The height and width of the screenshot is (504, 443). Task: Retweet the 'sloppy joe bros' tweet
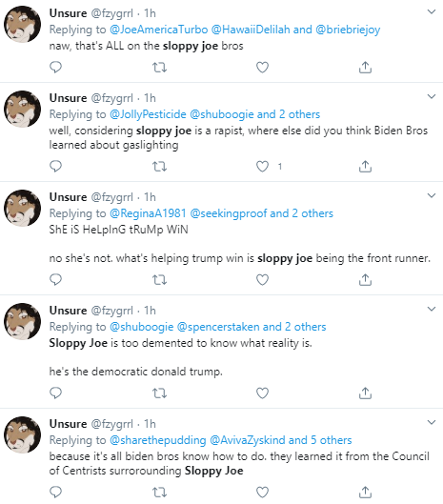159,68
